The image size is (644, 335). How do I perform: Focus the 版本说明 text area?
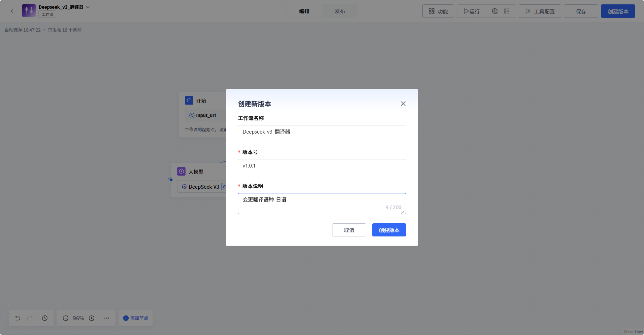pyautogui.click(x=322, y=203)
